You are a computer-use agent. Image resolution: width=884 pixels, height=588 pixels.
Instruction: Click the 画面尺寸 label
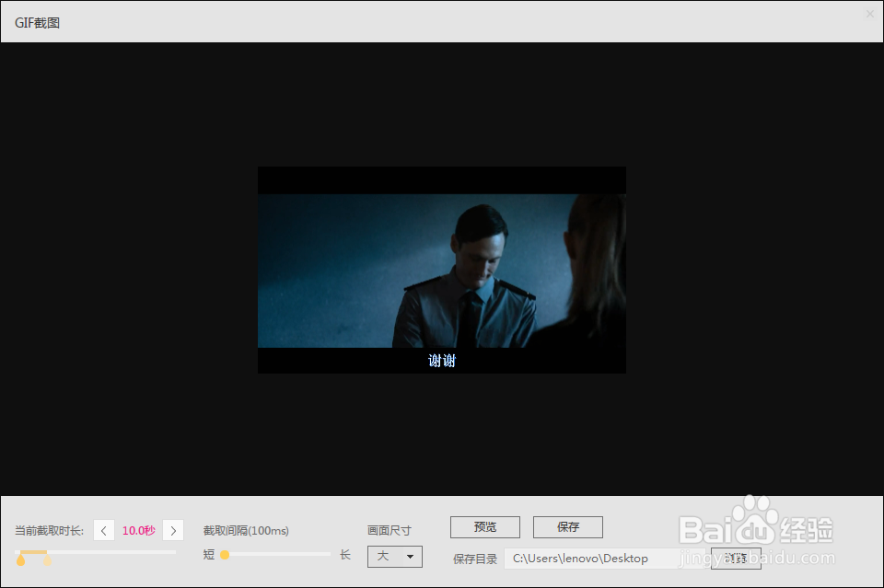pos(390,531)
